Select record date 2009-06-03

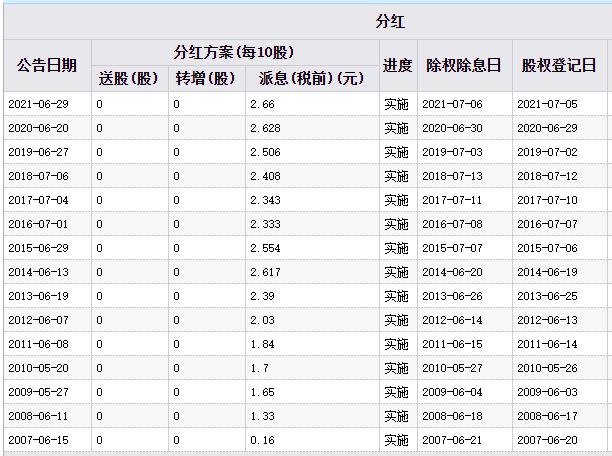tap(547, 392)
